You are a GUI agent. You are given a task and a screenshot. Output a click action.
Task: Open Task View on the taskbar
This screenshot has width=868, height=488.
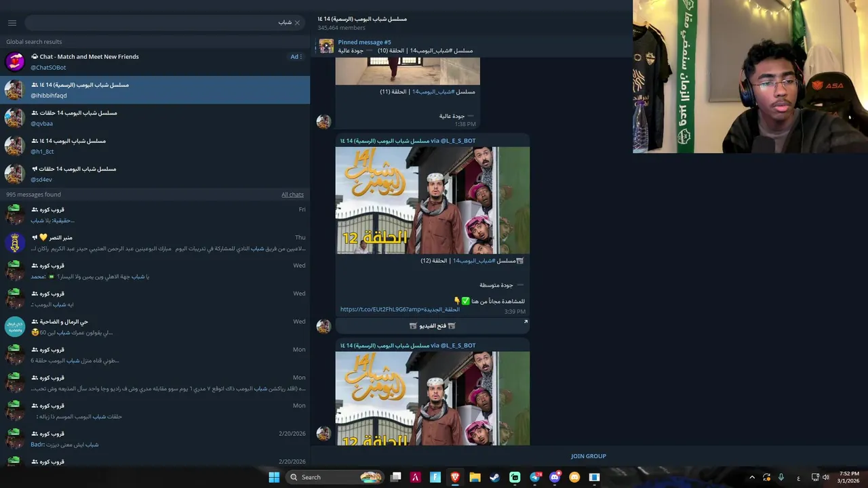click(396, 477)
